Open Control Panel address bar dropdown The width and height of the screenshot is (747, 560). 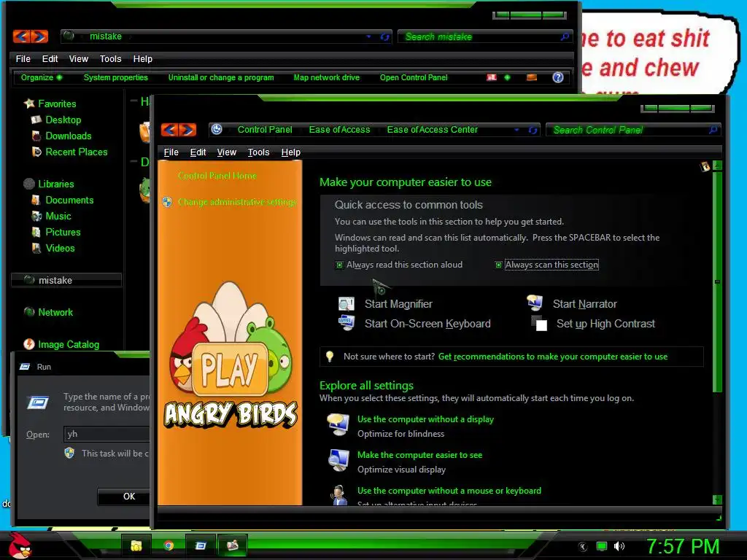click(517, 130)
